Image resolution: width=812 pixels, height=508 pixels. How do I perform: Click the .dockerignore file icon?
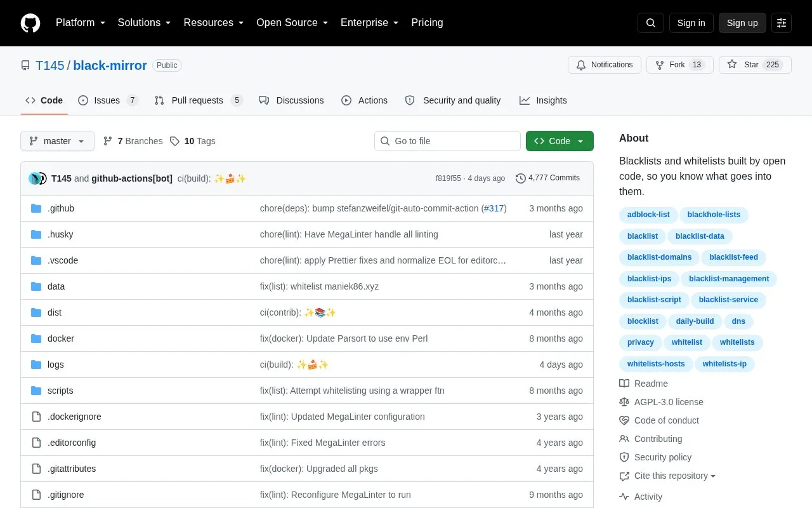coord(36,417)
